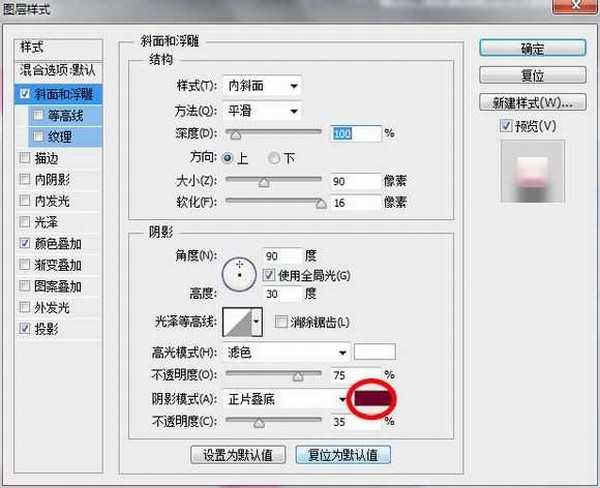Expand the 光泽等高线 picker arrow

click(x=256, y=322)
